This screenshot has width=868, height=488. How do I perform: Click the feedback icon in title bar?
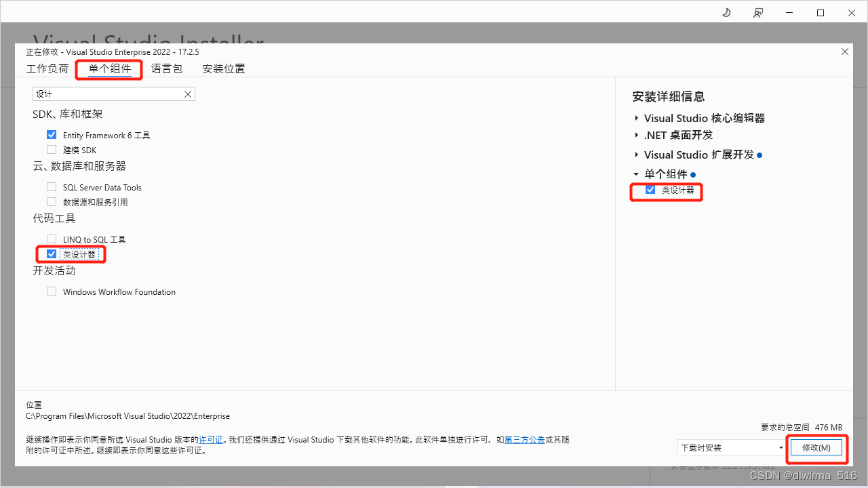click(758, 12)
